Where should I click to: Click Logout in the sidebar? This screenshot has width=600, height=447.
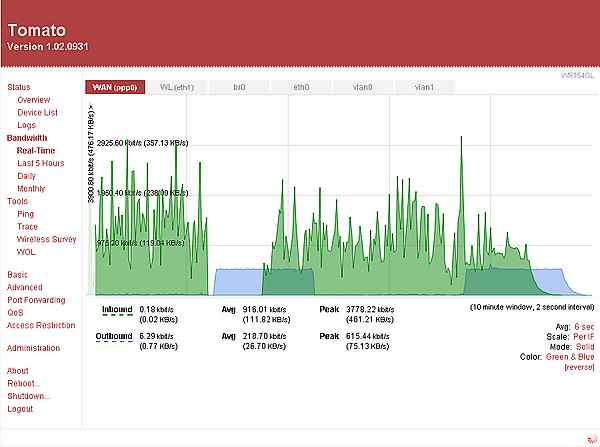coord(20,409)
